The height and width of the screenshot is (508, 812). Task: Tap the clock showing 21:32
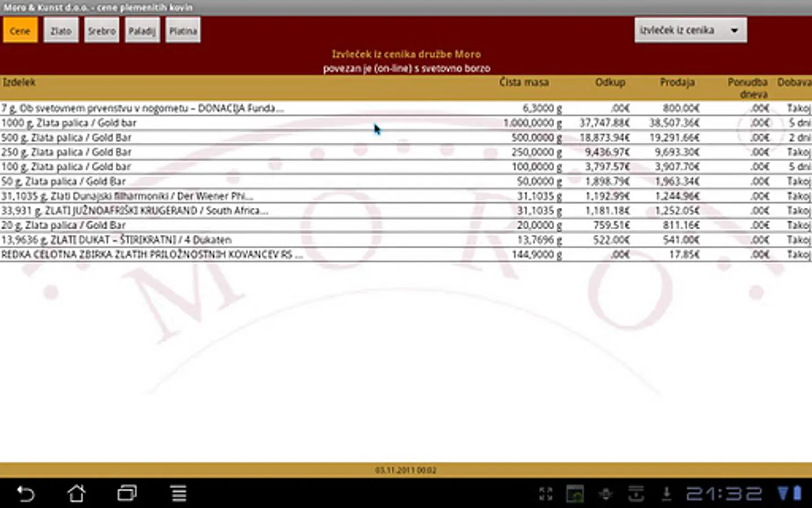[724, 494]
